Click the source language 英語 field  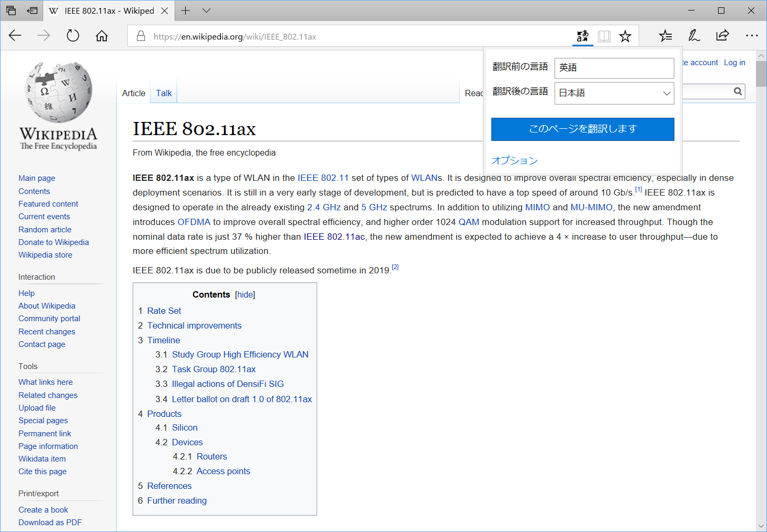point(614,68)
